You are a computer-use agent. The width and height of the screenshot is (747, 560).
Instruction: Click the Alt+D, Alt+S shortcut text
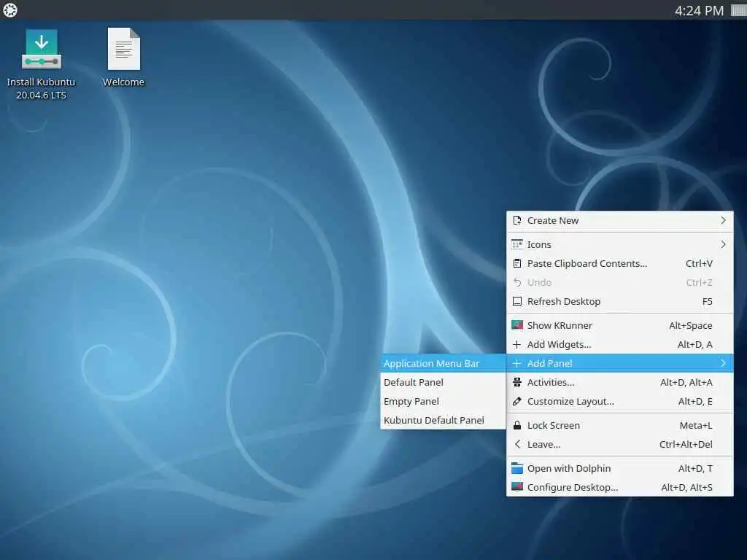click(687, 487)
